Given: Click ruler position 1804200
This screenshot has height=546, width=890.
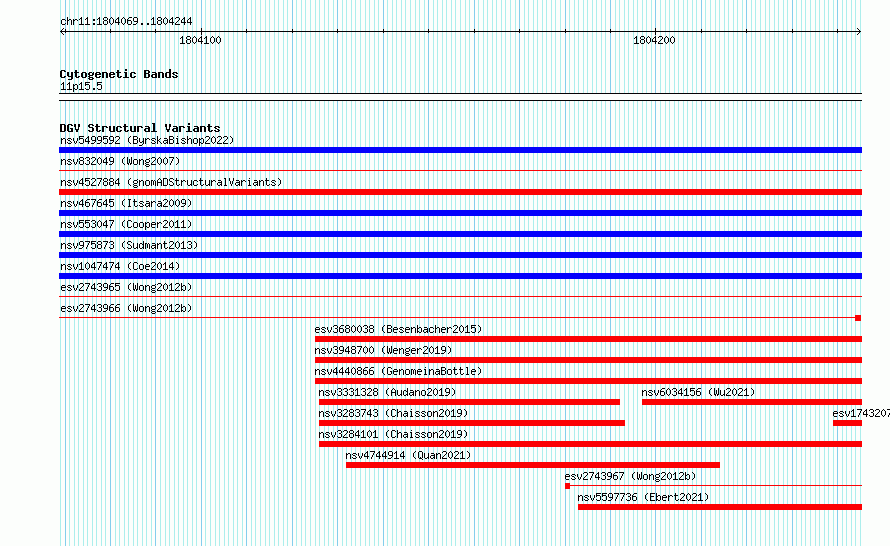Looking at the screenshot, I should [x=654, y=40].
